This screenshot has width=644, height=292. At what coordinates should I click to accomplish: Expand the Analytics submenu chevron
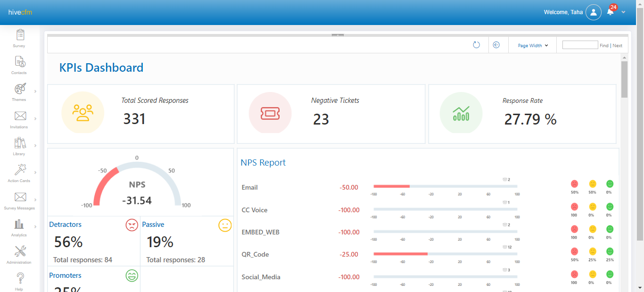click(x=35, y=226)
